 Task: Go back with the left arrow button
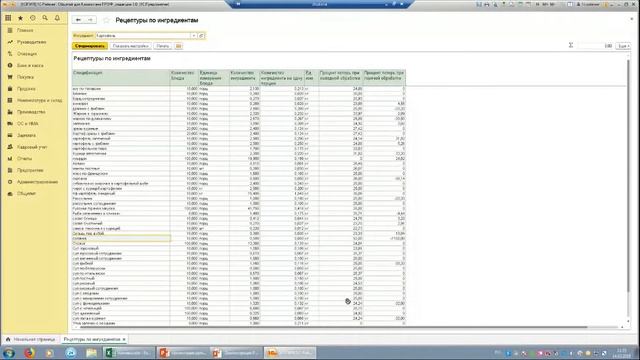[x=78, y=20]
